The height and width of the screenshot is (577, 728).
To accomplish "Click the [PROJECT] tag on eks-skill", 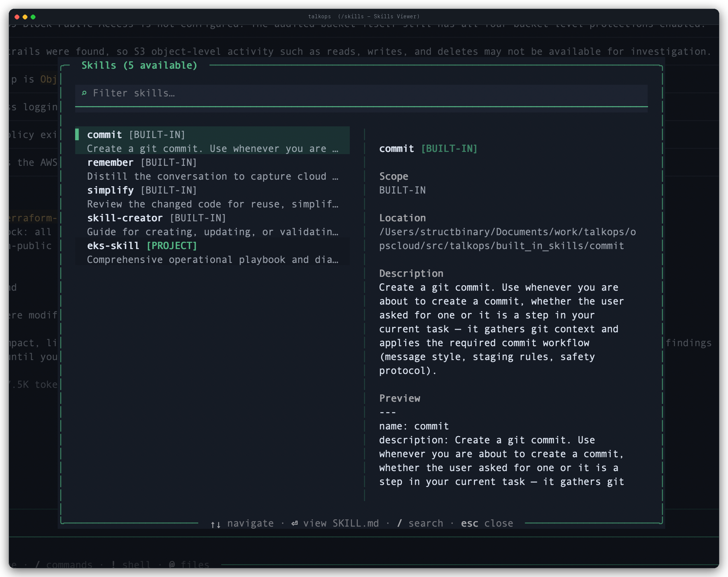I will coord(172,246).
